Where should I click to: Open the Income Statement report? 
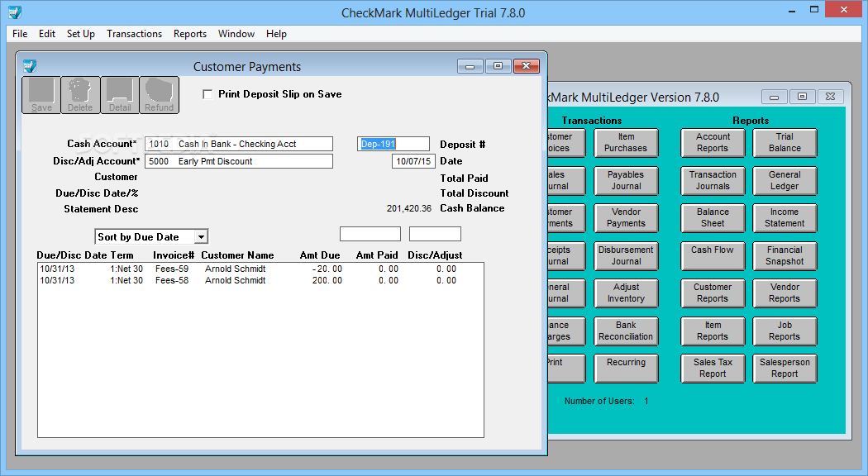point(785,218)
